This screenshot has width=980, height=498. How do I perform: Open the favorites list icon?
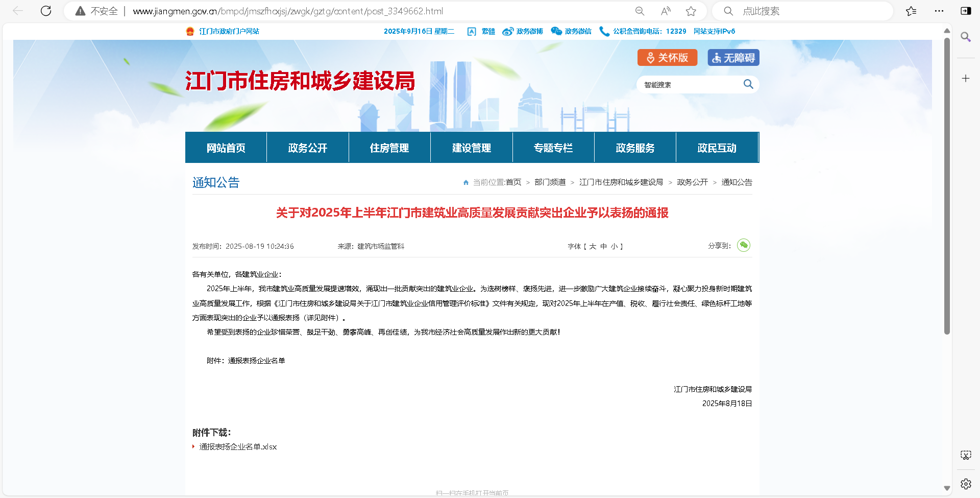[911, 11]
